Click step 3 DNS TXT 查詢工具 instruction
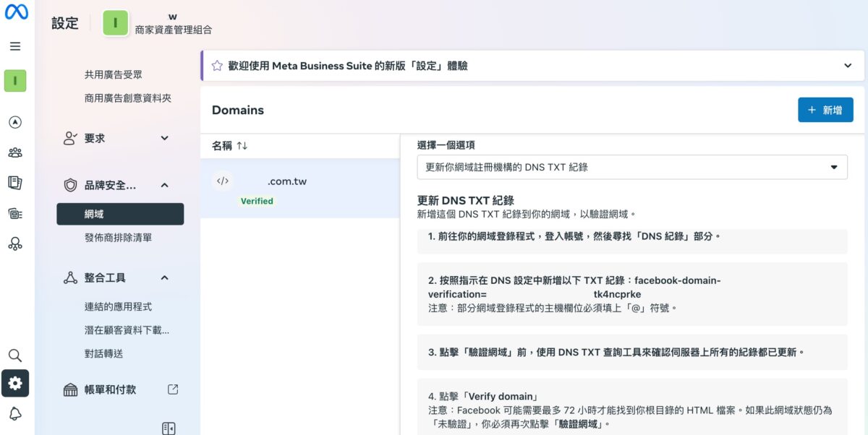868x435 pixels. coord(616,353)
